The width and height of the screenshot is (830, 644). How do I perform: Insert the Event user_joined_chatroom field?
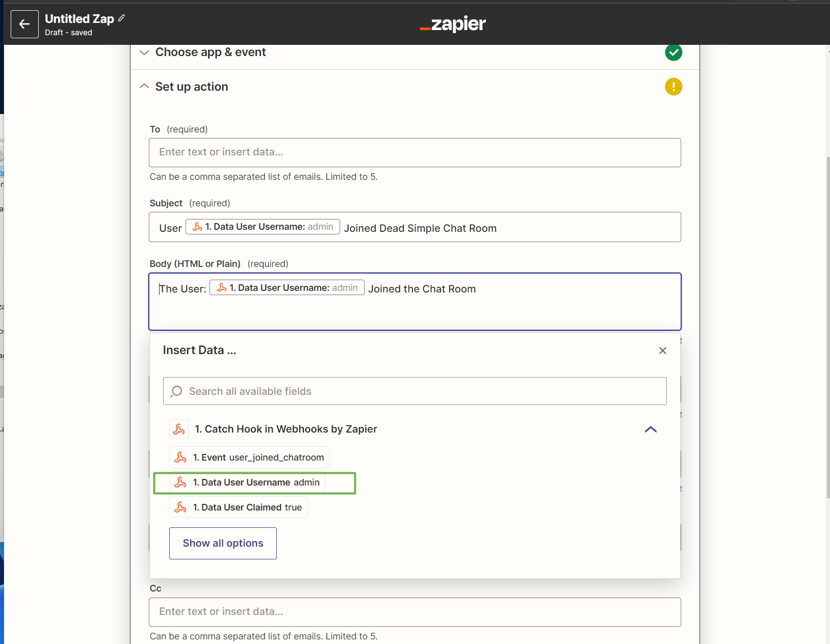(249, 458)
